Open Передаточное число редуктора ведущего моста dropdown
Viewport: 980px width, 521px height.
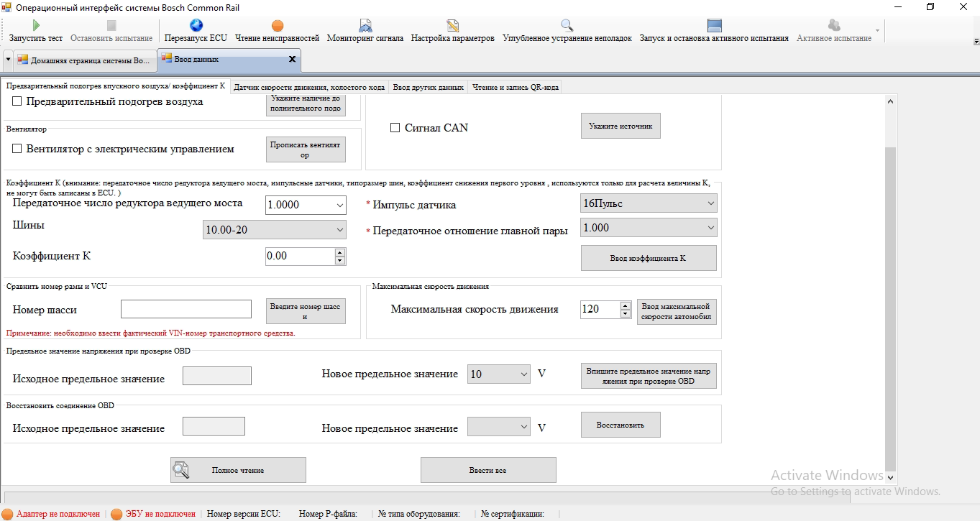(x=340, y=205)
